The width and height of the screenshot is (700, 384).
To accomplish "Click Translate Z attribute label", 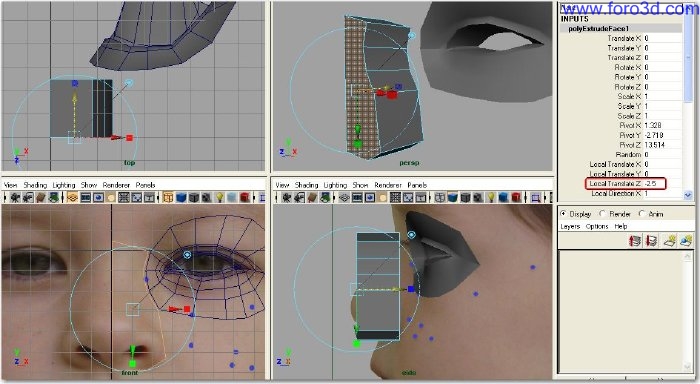I will [624, 58].
